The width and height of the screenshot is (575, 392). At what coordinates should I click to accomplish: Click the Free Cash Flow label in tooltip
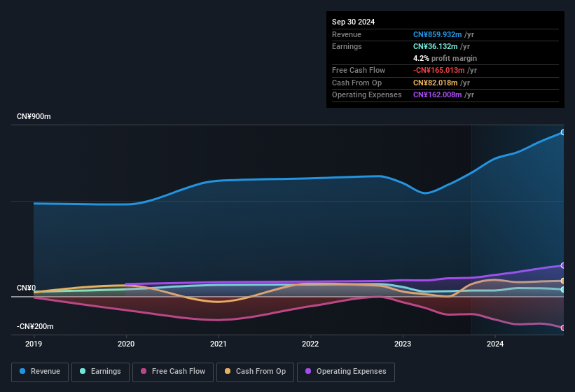(359, 70)
